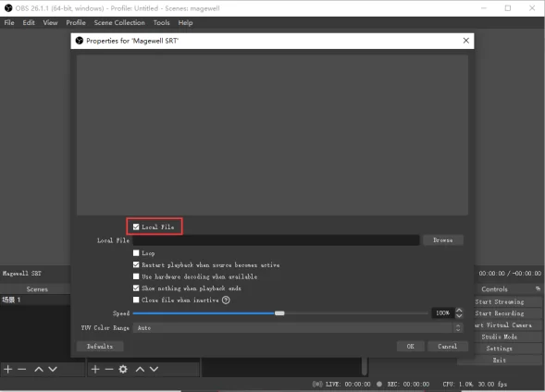Open help tooltip icon beside Close file
Viewport: 545px width, 392px height.
point(226,300)
